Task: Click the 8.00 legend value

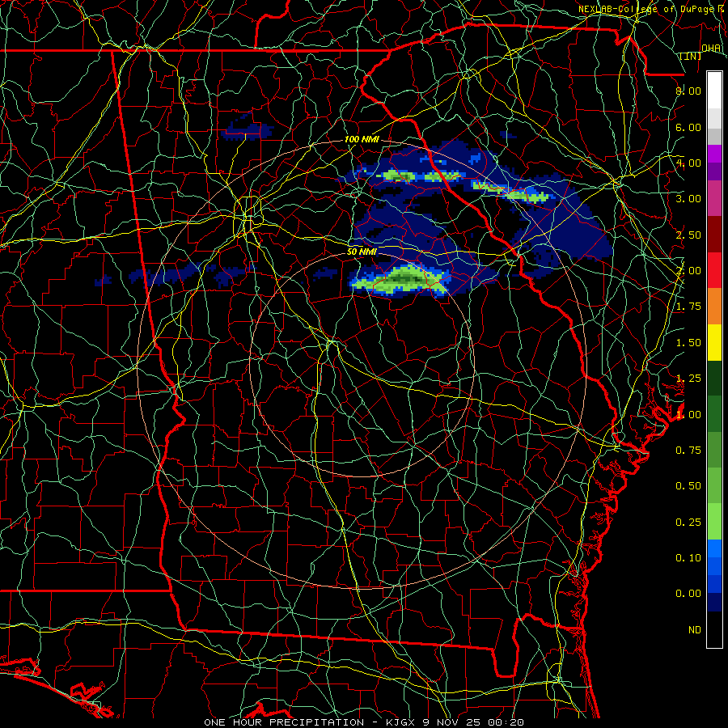Action: 688,91
